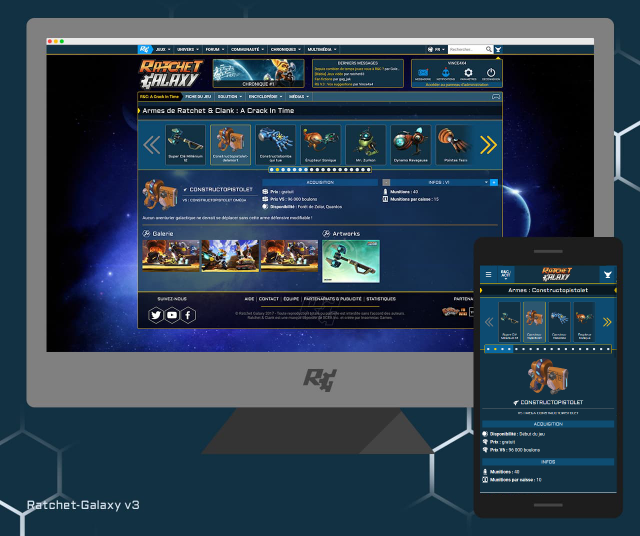
Task: Open the Notifications robot icon
Action: pos(446,74)
